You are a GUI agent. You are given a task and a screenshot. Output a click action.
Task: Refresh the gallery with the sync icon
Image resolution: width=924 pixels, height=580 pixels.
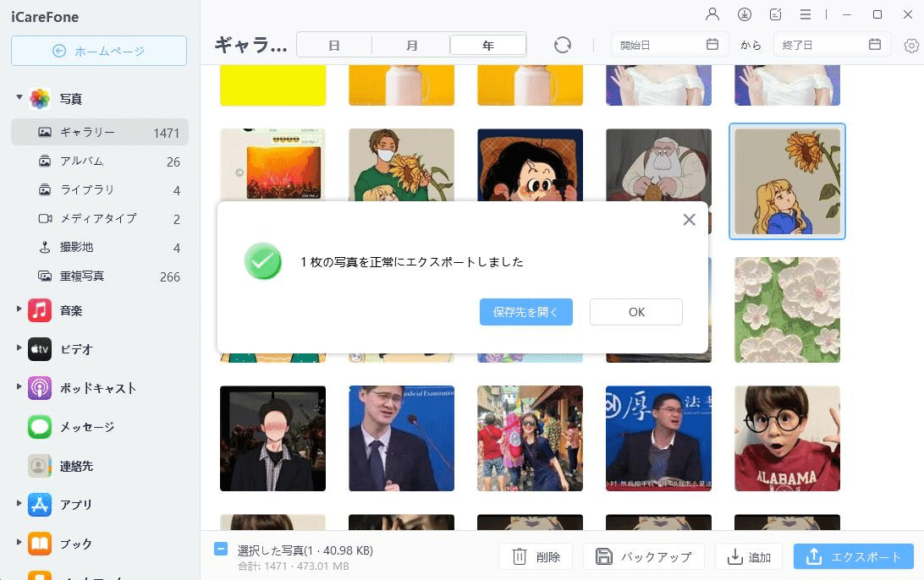click(563, 45)
